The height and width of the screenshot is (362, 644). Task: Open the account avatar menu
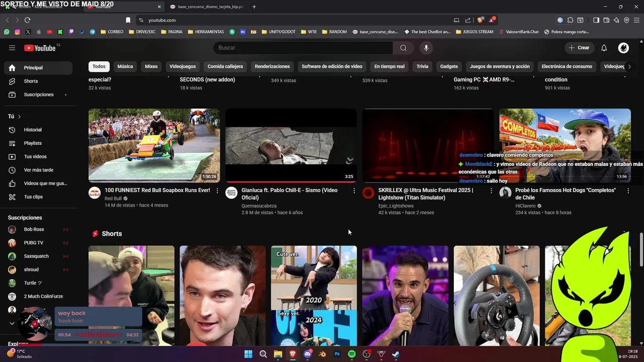623,48
